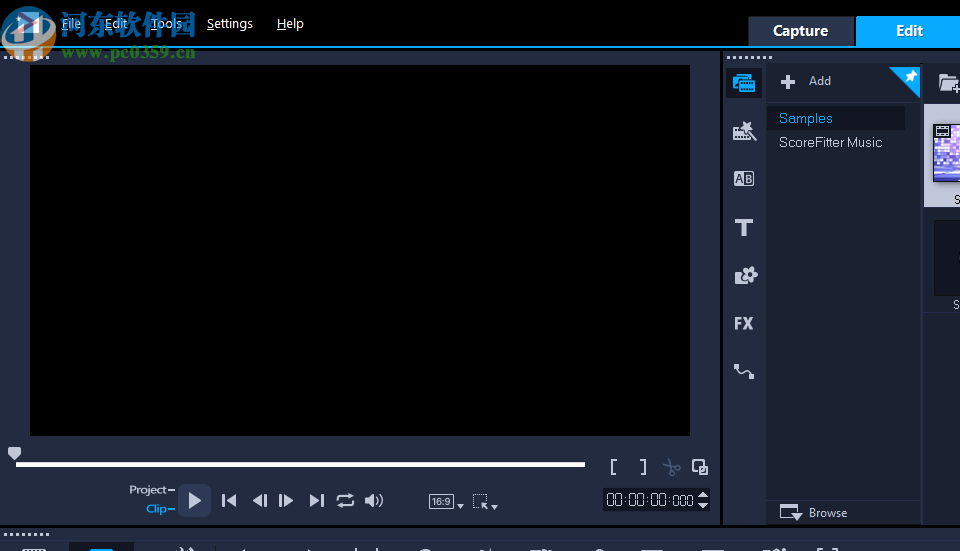Click the scissors Split Clip icon
The height and width of the screenshot is (551, 960).
[672, 468]
